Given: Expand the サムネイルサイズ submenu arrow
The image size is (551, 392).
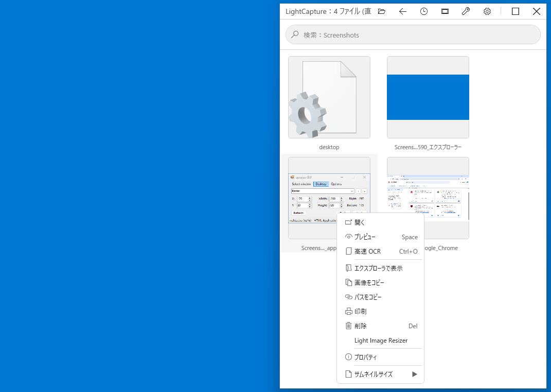Looking at the screenshot, I should tap(415, 374).
